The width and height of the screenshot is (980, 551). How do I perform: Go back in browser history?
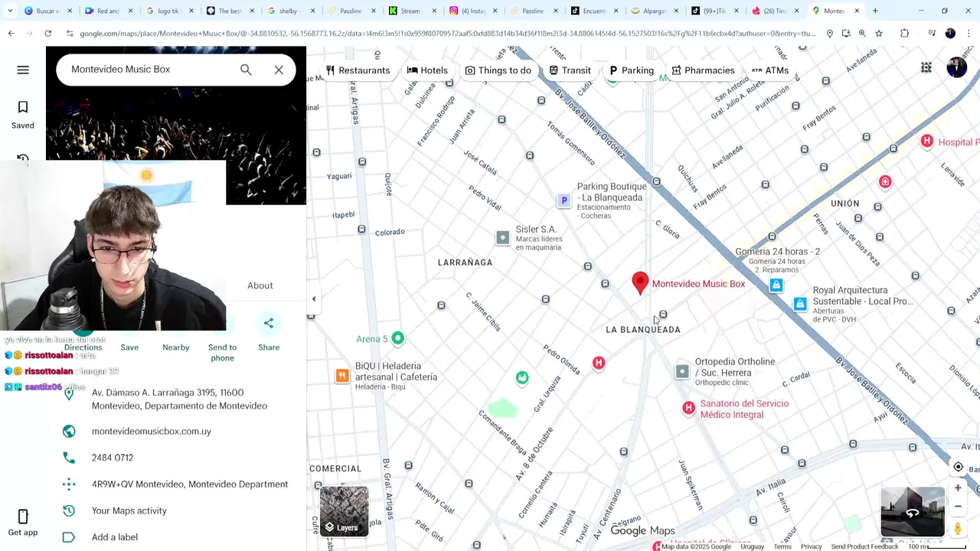11,34
